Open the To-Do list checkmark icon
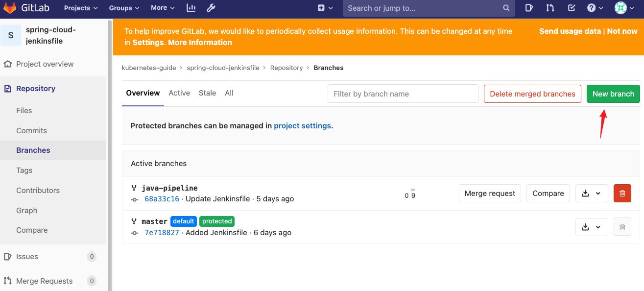Screen dimensions: 644x291 point(572,8)
